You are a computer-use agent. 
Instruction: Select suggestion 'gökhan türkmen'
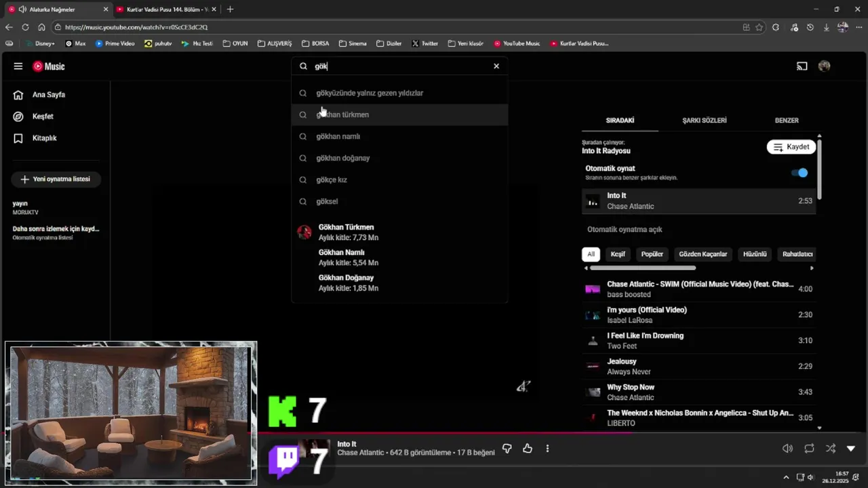(x=400, y=115)
